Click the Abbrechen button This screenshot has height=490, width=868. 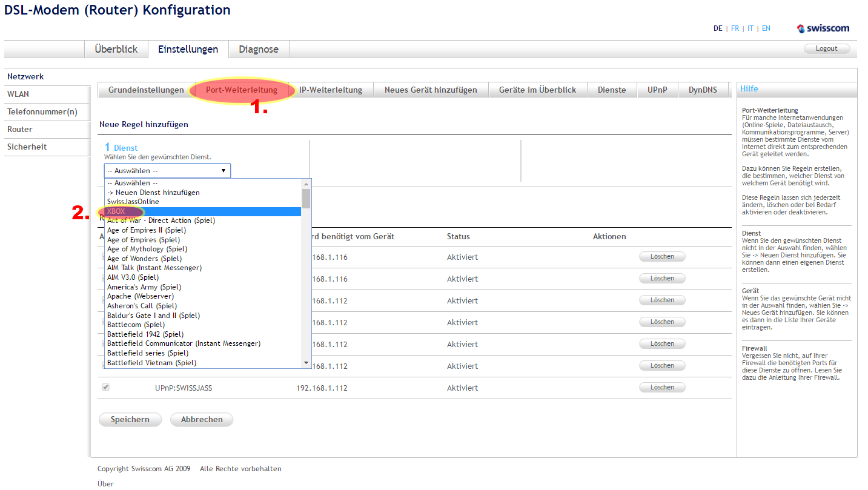pyautogui.click(x=202, y=419)
